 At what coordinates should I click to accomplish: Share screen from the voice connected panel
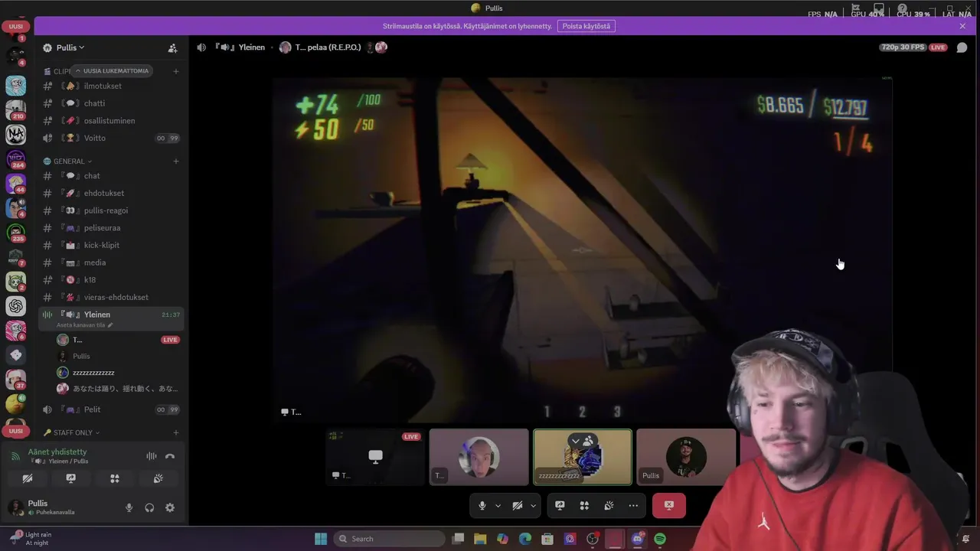(71, 478)
